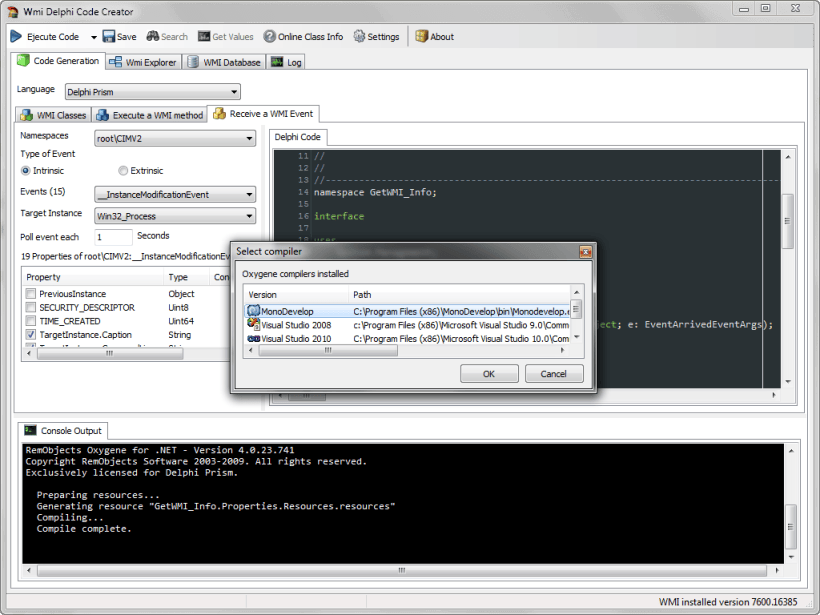Viewport: 820px width, 615px height.
Task: Click the MonoDevelop icon in compiler list
Action: (x=254, y=311)
